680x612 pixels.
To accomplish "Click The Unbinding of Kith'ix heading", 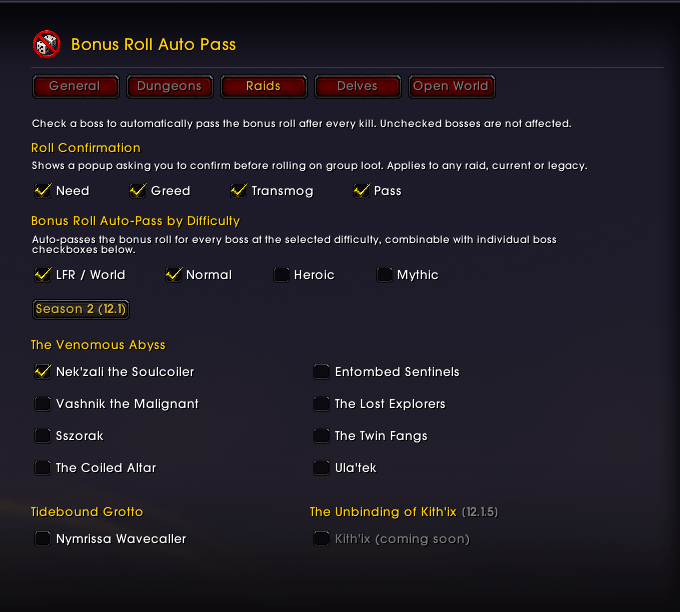I will (x=383, y=512).
